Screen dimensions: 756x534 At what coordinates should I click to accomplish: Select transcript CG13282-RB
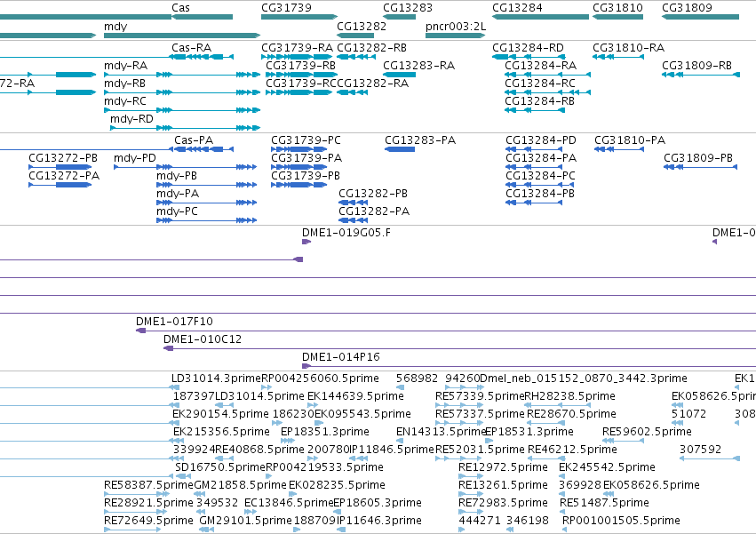pyautogui.click(x=371, y=48)
